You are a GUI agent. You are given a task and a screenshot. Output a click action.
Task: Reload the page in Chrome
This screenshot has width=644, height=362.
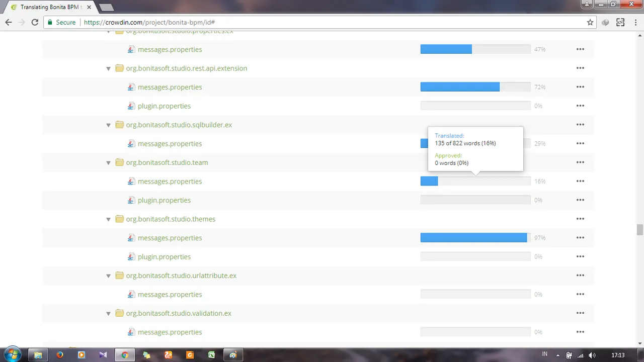coord(35,22)
